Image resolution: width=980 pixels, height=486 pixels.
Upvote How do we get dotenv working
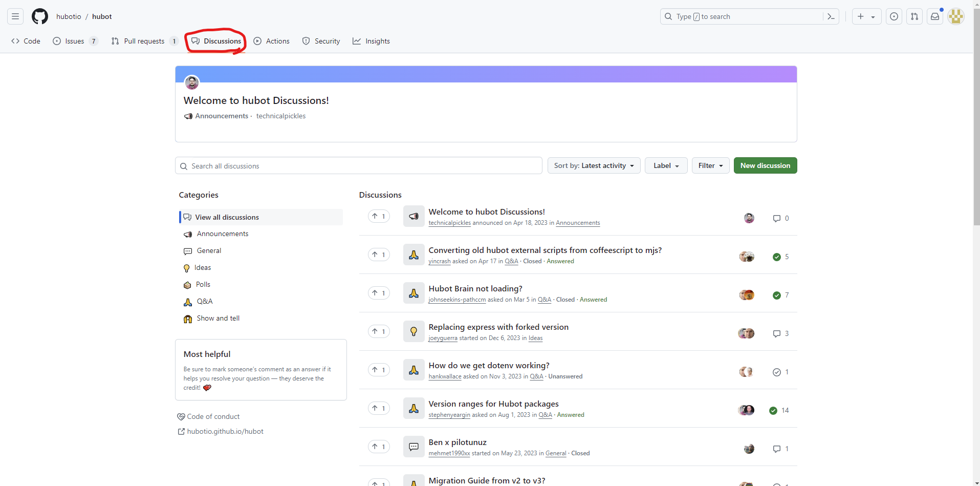[x=379, y=370]
